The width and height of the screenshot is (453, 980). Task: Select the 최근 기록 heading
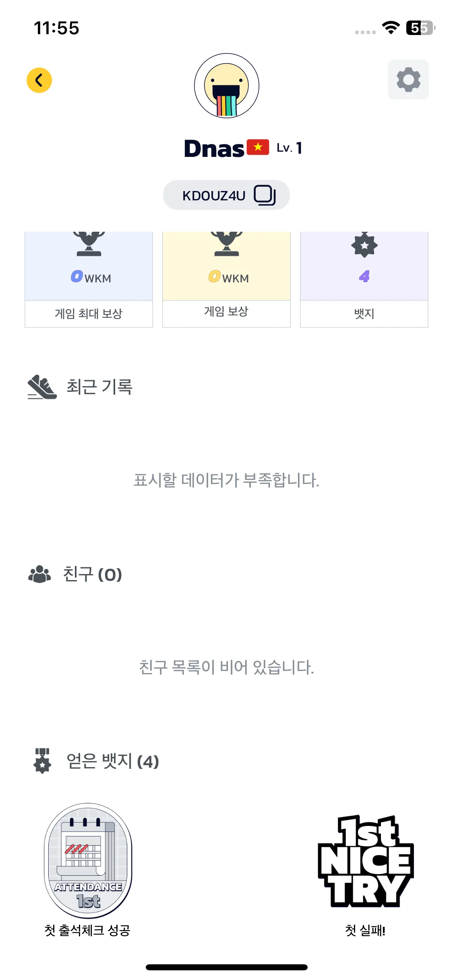pyautogui.click(x=99, y=387)
